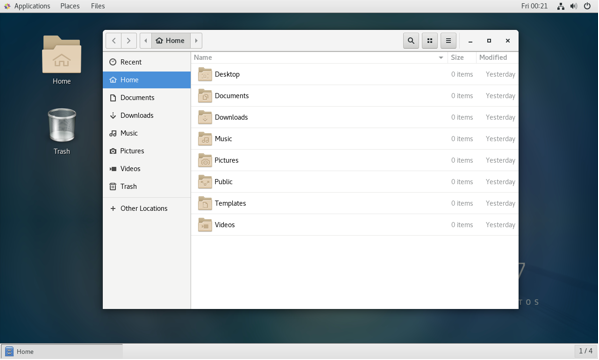599x360 pixels.
Task: Click 'Yesterday' in the Documents row
Action: click(x=500, y=96)
